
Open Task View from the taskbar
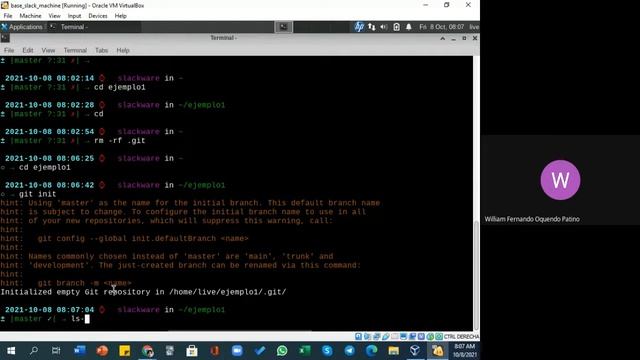tap(56, 351)
